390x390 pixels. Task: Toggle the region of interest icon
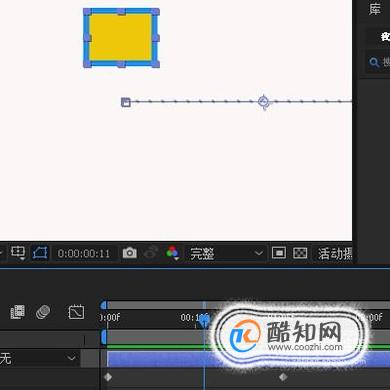[x=279, y=253]
